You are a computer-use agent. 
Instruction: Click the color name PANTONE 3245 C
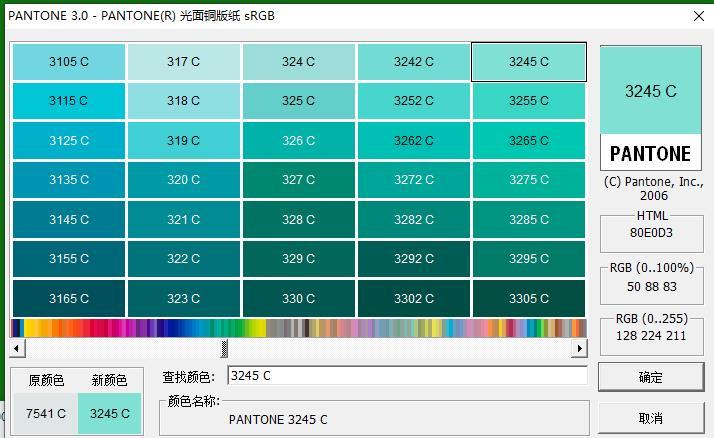[x=278, y=420]
